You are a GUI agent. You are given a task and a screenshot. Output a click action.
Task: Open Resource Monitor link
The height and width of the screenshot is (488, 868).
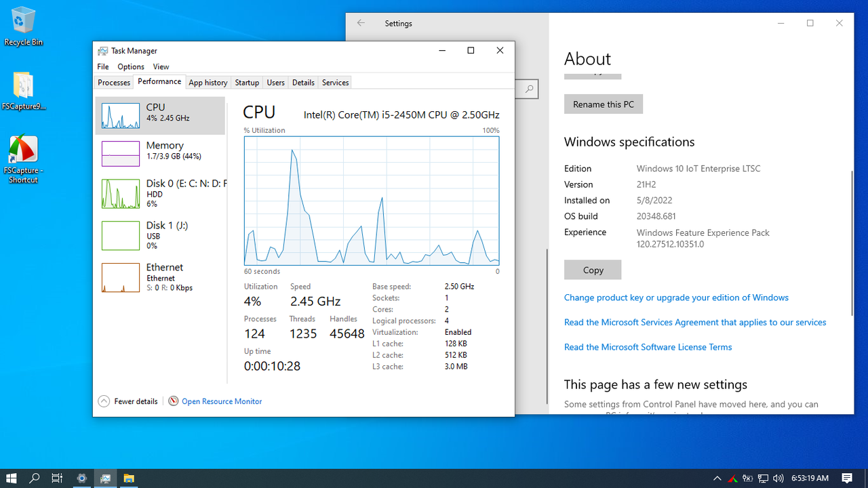[222, 401]
